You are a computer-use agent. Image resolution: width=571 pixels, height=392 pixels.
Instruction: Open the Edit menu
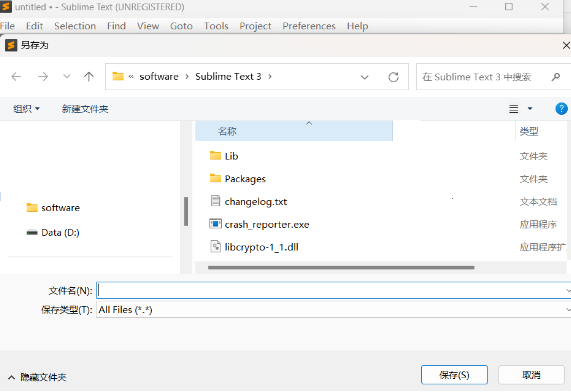(x=34, y=26)
